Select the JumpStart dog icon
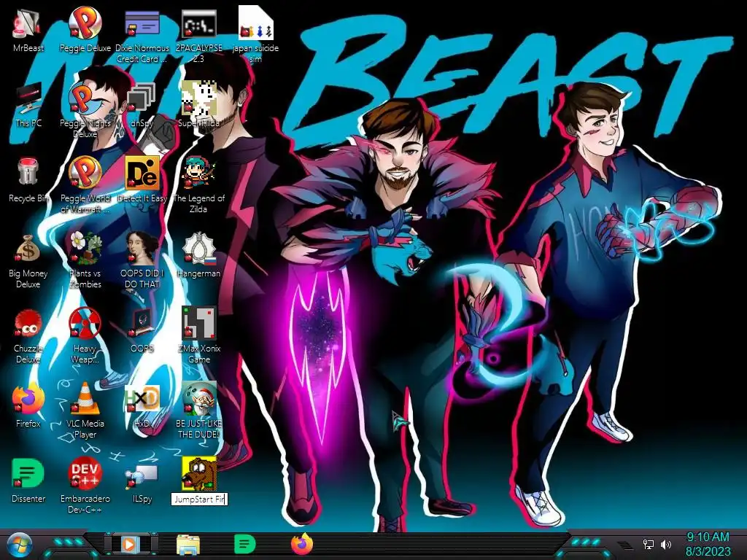Viewport: 747px width, 560px height. pyautogui.click(x=198, y=474)
